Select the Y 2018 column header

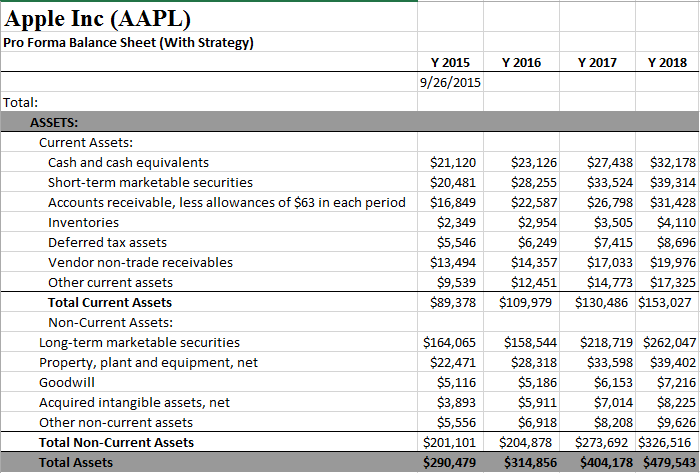(667, 62)
